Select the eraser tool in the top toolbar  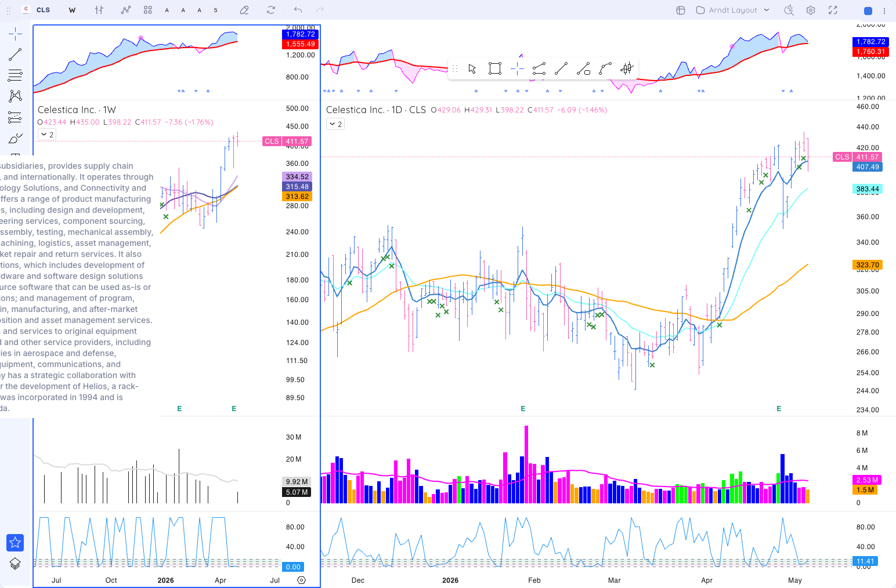[244, 10]
